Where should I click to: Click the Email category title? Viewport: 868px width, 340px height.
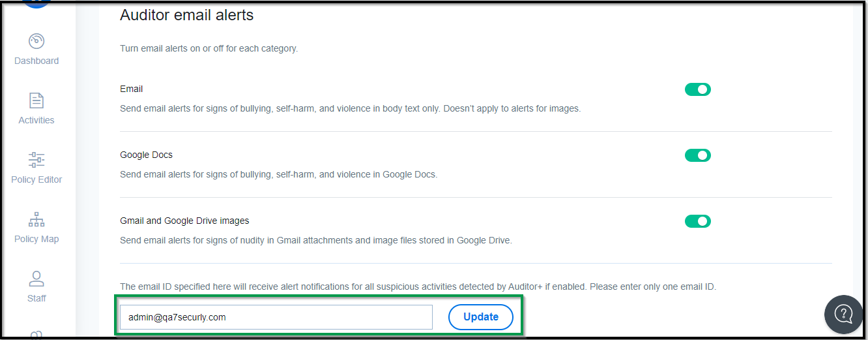131,89
